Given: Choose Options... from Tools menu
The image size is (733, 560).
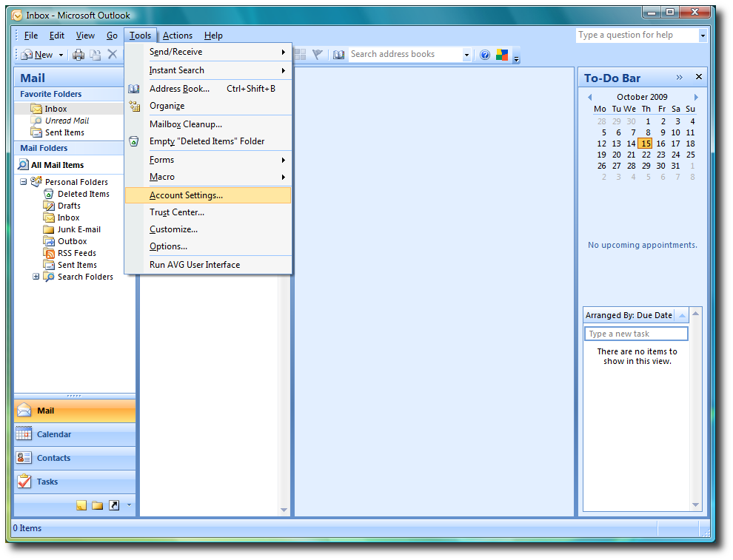Looking at the screenshot, I should 209,246.
